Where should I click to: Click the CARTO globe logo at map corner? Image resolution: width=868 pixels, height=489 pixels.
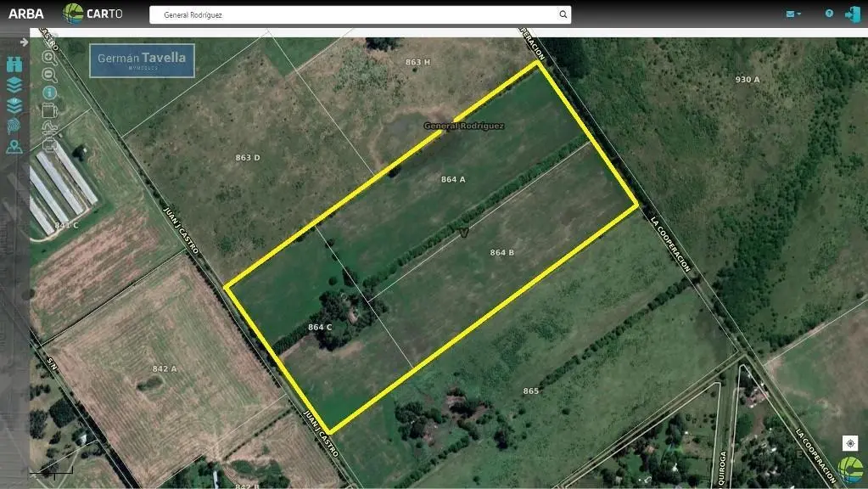(851, 469)
